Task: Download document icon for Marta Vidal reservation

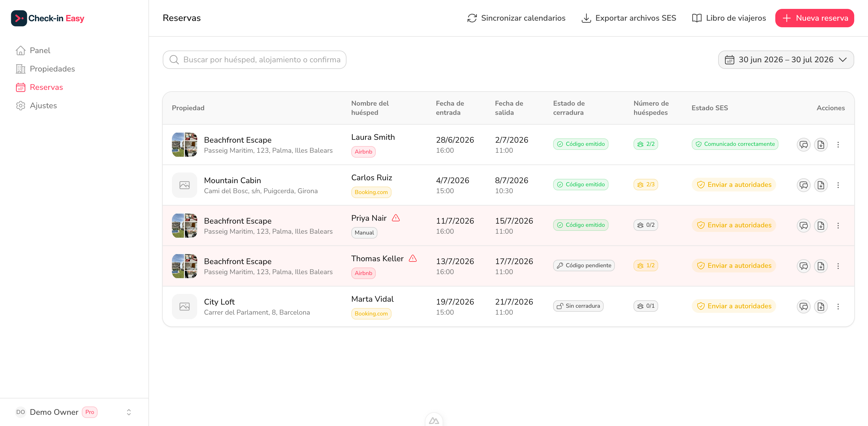Action: click(821, 306)
